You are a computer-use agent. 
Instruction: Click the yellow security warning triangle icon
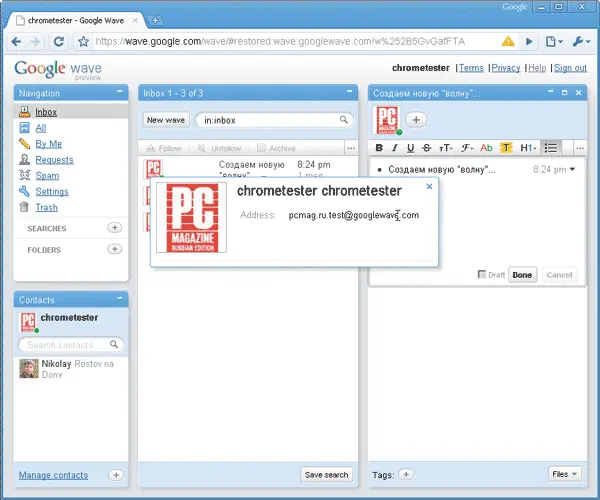(508, 41)
